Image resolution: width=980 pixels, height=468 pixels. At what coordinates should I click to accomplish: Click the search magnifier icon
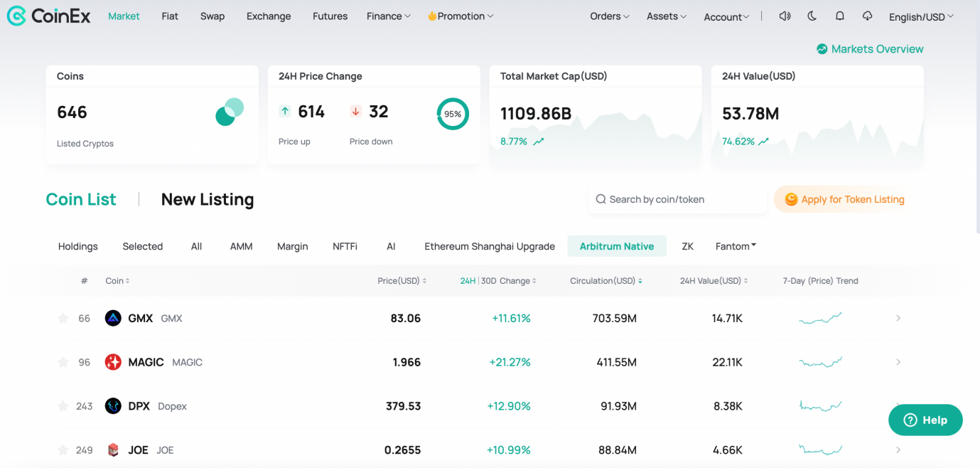(x=601, y=199)
